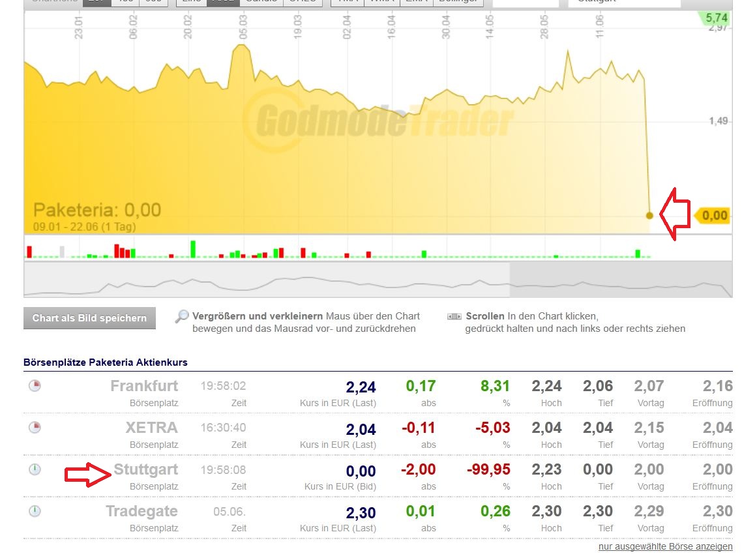Click Frankfurt Tief value 2,06
This screenshot has height=560, width=742.
coord(598,386)
